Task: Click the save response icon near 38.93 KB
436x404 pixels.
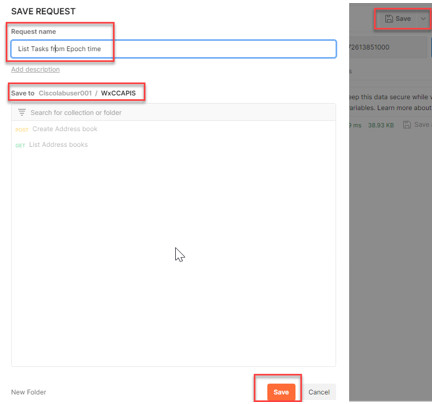Action: tap(407, 125)
